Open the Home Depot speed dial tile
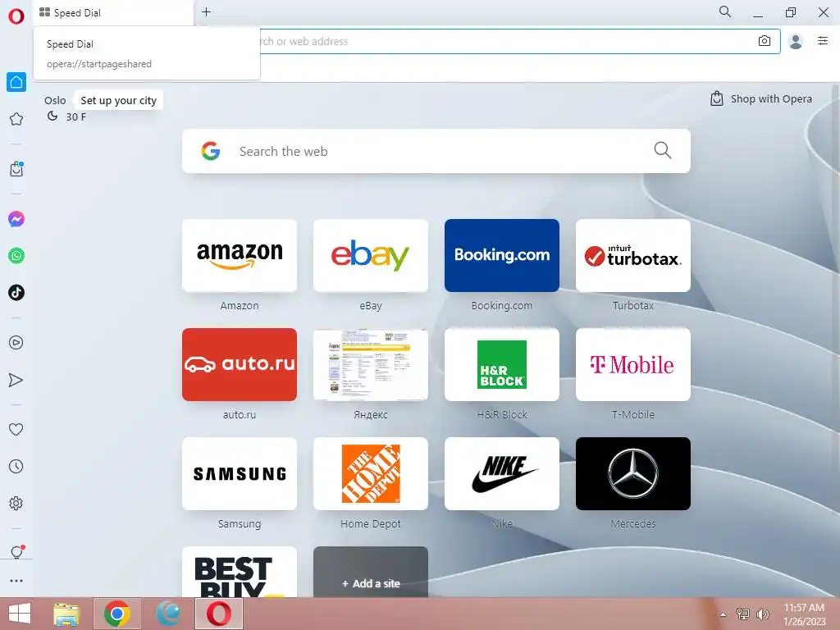This screenshot has height=630, width=840. tap(371, 473)
